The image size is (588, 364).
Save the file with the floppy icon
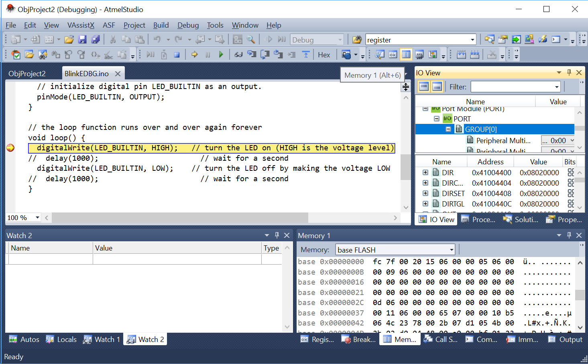pyautogui.click(x=82, y=39)
